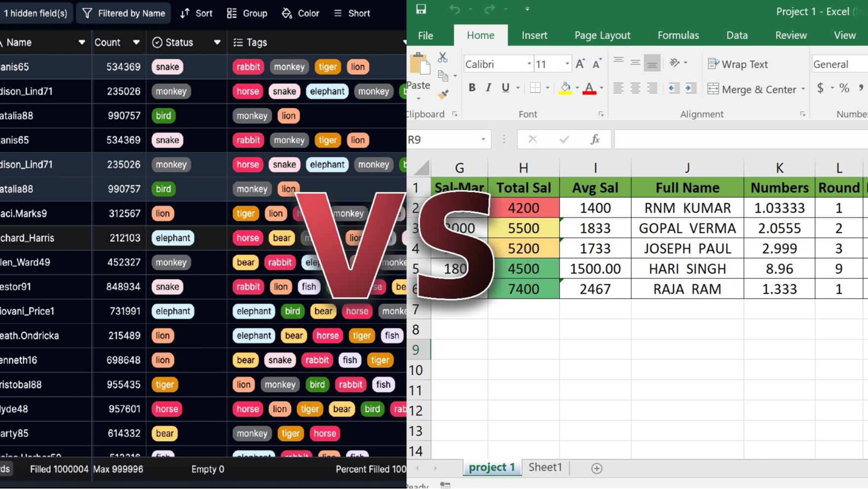Toggle Underline formatting
The width and height of the screenshot is (868, 489).
[505, 87]
